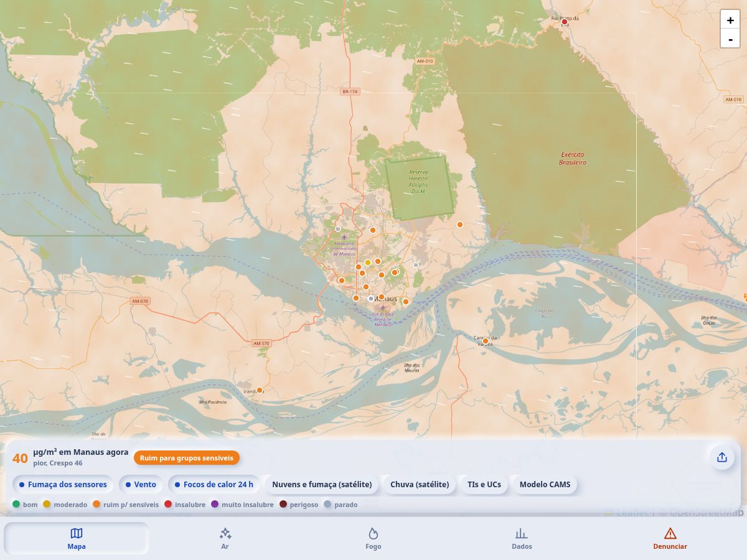Image resolution: width=747 pixels, height=560 pixels.
Task: Click the purple 'muito insalubre' legend swatch
Action: click(x=215, y=504)
